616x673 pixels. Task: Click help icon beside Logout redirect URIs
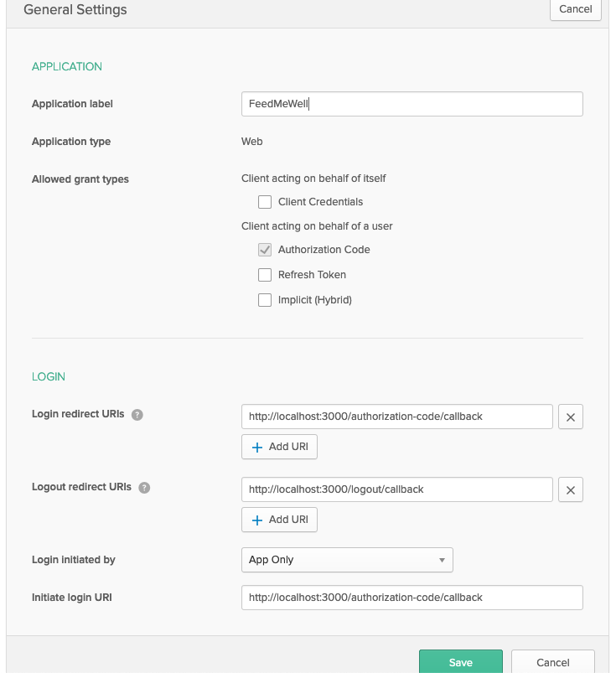click(144, 487)
